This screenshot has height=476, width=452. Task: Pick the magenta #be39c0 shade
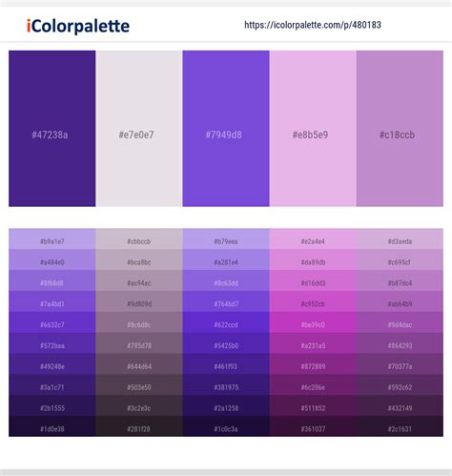click(x=313, y=322)
